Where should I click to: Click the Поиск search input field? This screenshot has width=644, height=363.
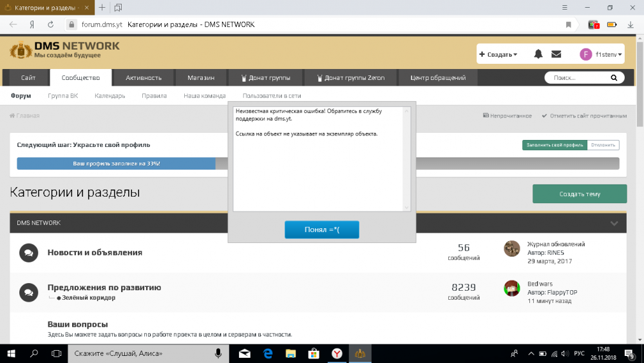576,78
